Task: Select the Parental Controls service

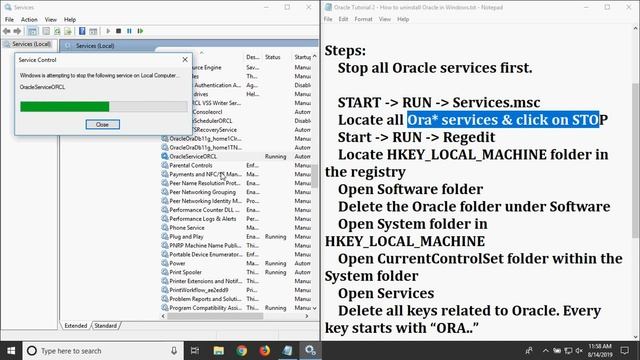Action: [x=236, y=165]
